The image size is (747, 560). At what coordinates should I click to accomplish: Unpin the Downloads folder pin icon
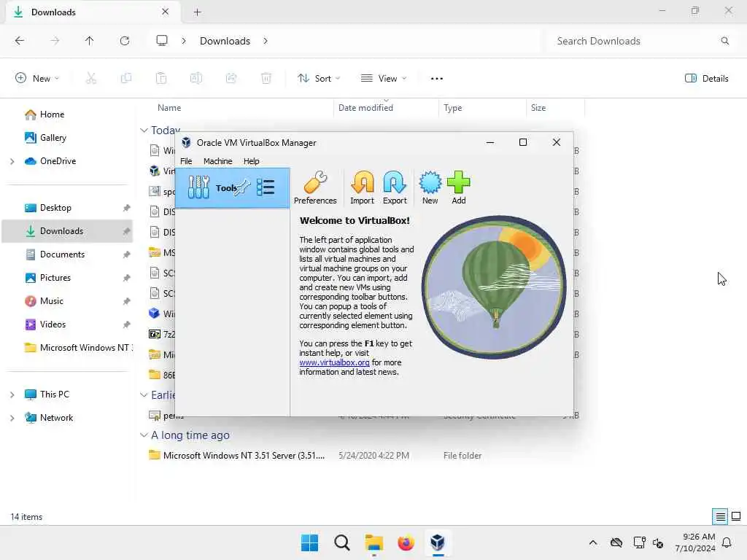pyautogui.click(x=126, y=231)
